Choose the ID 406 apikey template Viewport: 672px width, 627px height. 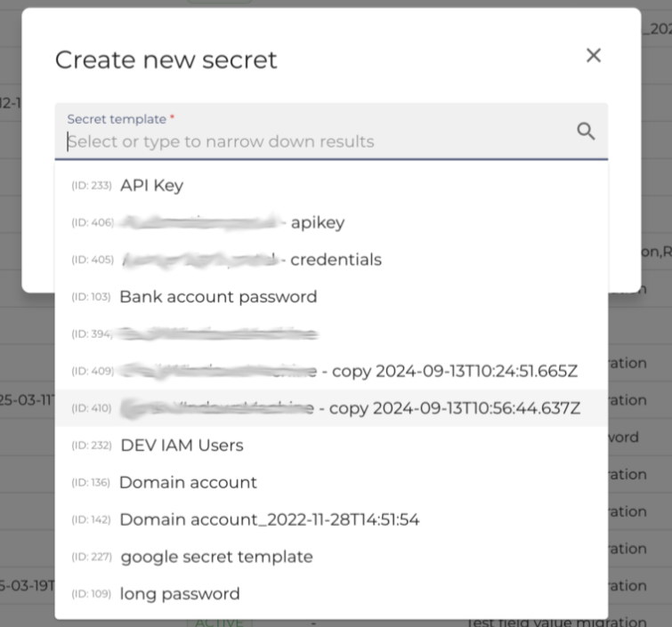click(331, 222)
